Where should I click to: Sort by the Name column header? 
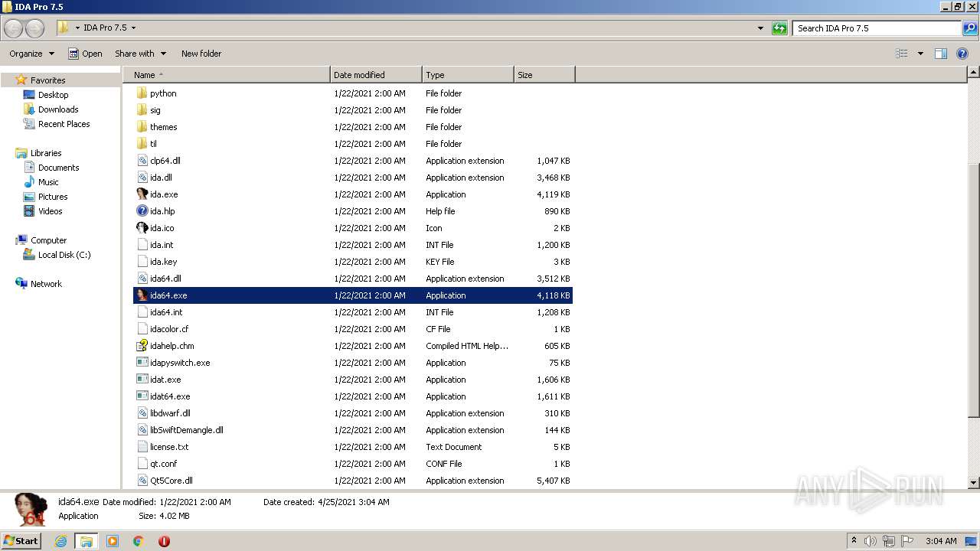click(227, 75)
